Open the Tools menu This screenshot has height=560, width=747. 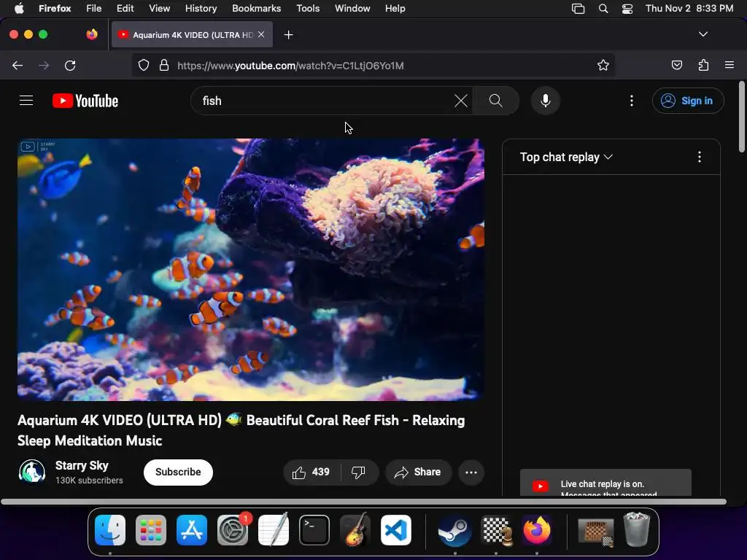[x=308, y=8]
